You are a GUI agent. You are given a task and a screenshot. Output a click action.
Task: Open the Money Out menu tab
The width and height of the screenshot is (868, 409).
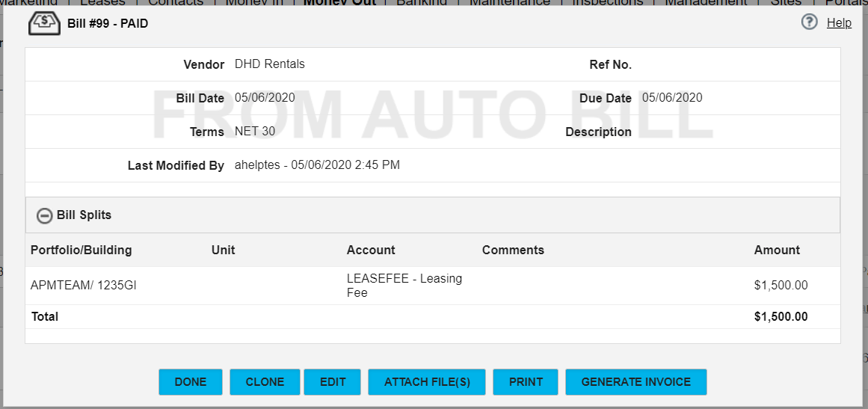click(x=340, y=2)
